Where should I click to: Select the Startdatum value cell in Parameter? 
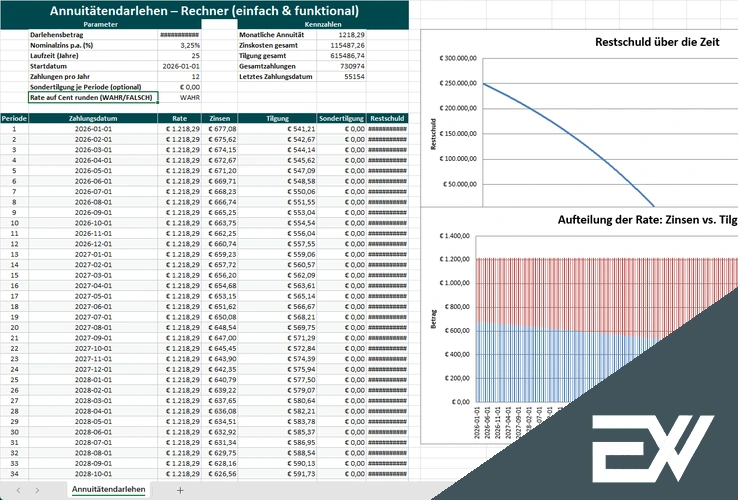click(x=179, y=66)
